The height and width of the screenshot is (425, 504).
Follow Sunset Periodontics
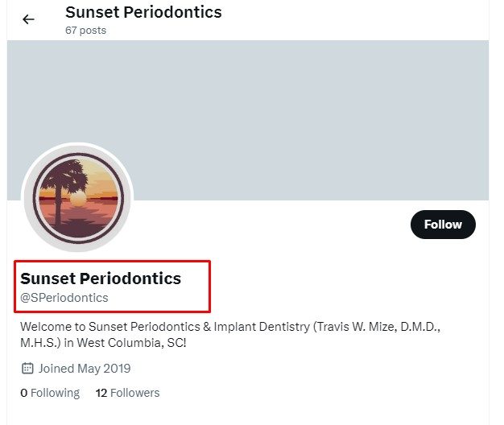(x=443, y=225)
